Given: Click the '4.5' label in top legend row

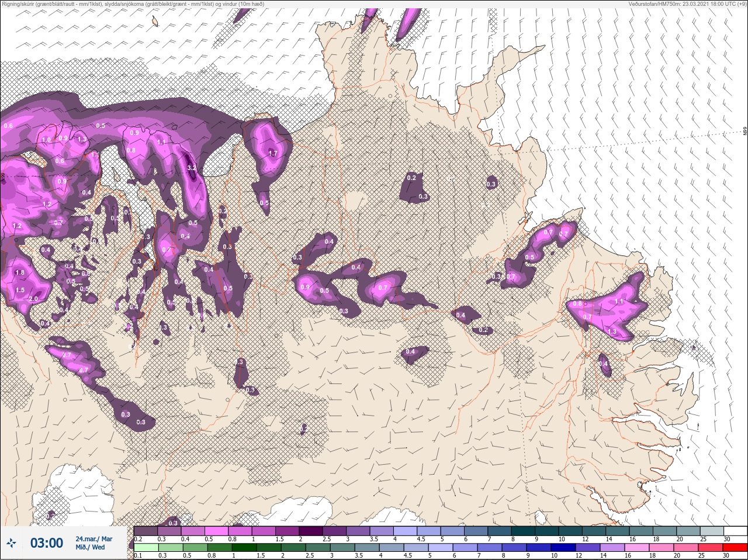Looking at the screenshot, I should click(x=421, y=539).
